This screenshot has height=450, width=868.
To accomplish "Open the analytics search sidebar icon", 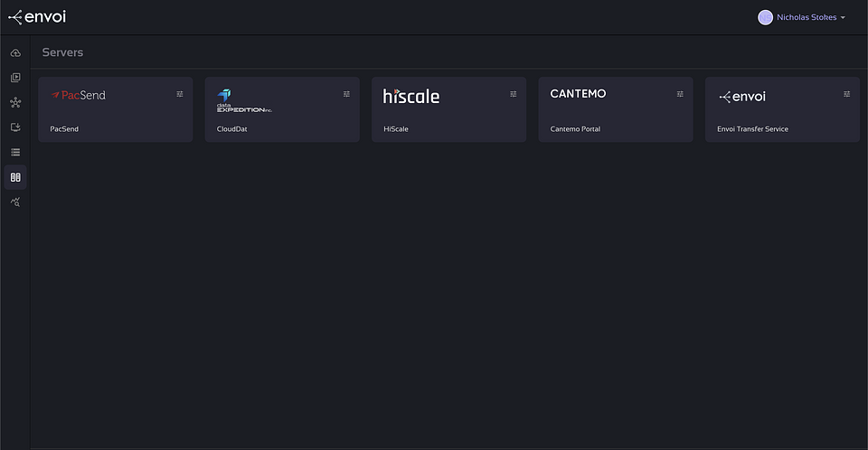I will pyautogui.click(x=15, y=202).
